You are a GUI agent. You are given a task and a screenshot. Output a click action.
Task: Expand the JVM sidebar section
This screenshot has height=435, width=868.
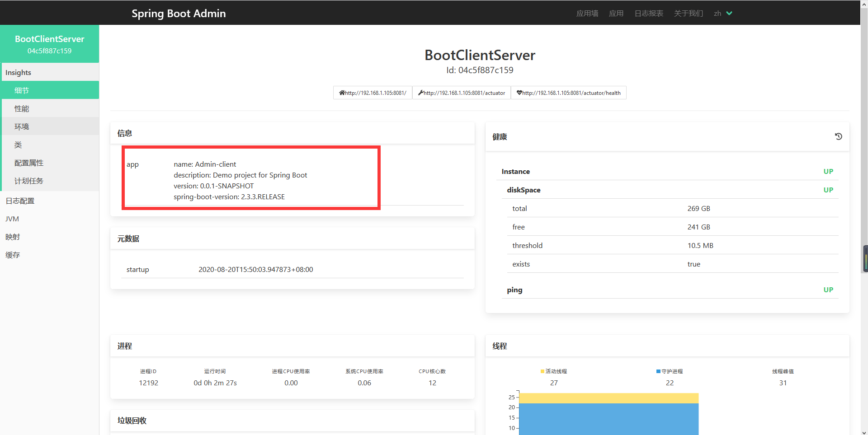[12, 219]
